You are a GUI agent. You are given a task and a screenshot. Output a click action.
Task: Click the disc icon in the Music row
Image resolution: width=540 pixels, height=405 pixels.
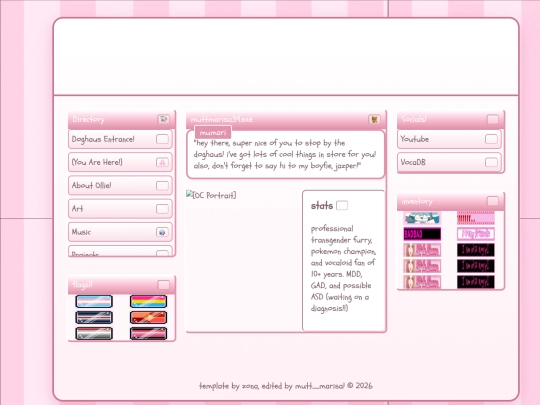pyautogui.click(x=162, y=232)
